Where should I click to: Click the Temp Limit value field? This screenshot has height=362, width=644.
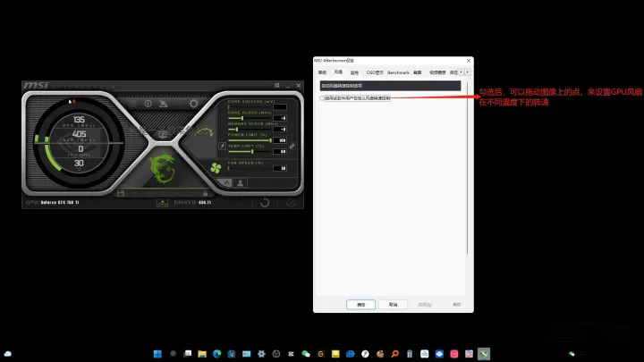tap(280, 151)
